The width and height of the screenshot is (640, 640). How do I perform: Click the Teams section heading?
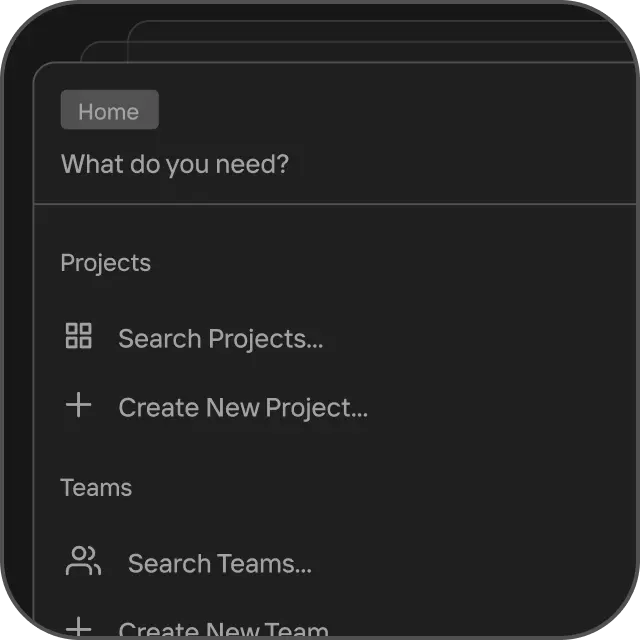point(96,488)
